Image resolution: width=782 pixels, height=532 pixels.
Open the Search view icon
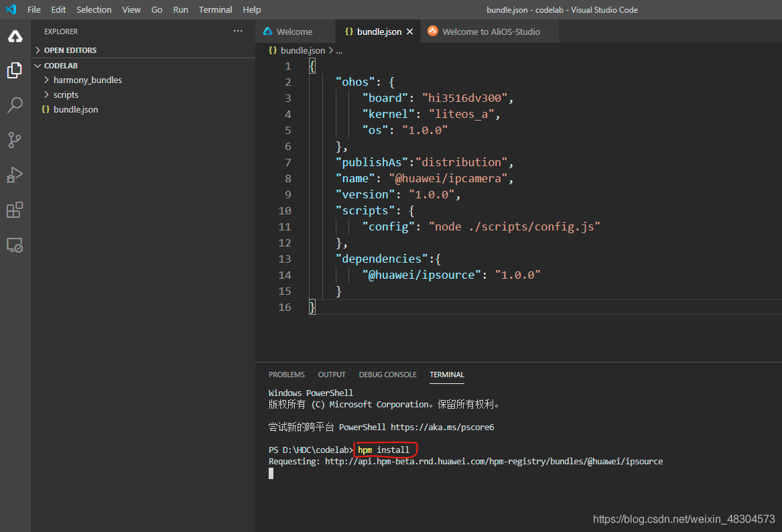tap(15, 105)
